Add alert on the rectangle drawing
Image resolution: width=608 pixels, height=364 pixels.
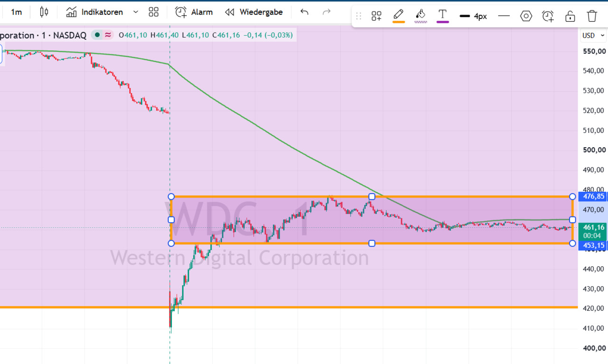548,16
